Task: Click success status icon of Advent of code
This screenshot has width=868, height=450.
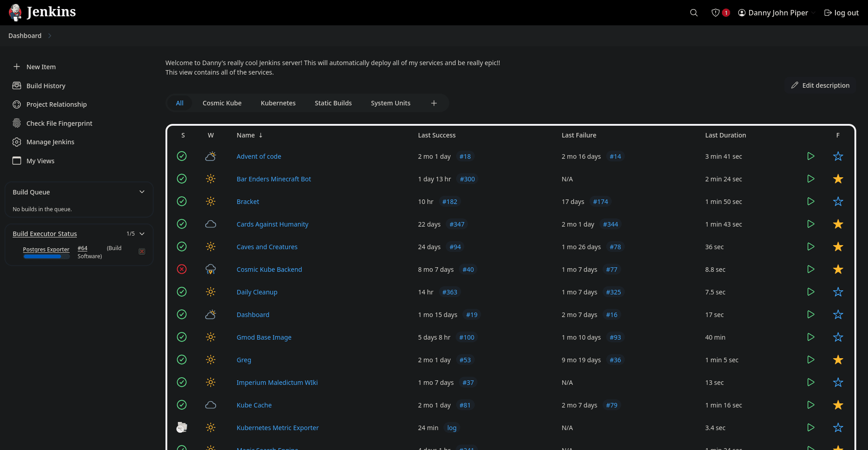Action: (x=182, y=156)
